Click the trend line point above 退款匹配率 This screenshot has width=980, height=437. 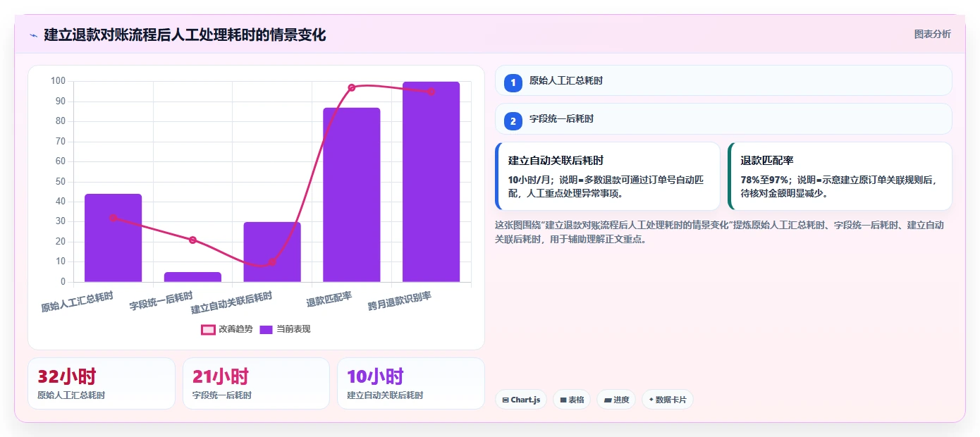point(351,87)
